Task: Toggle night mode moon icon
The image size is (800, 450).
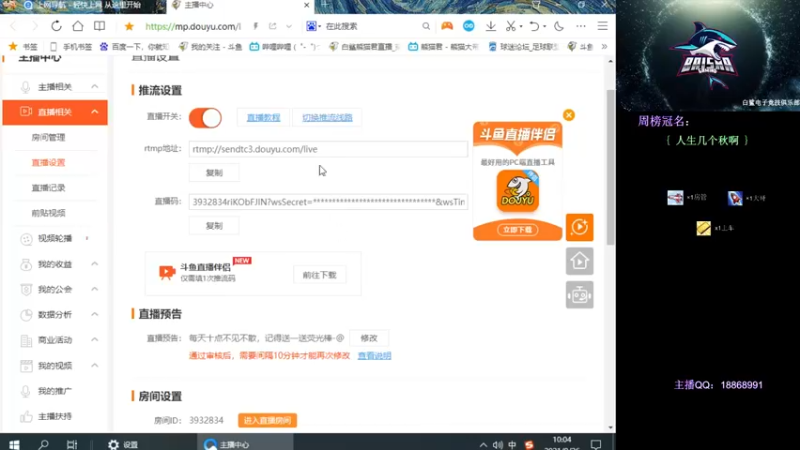Action: click(x=559, y=26)
